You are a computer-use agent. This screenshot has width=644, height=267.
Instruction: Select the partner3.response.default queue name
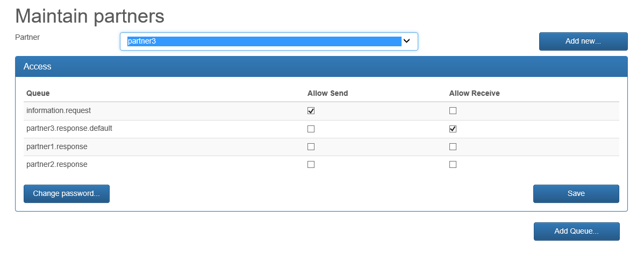coord(69,129)
